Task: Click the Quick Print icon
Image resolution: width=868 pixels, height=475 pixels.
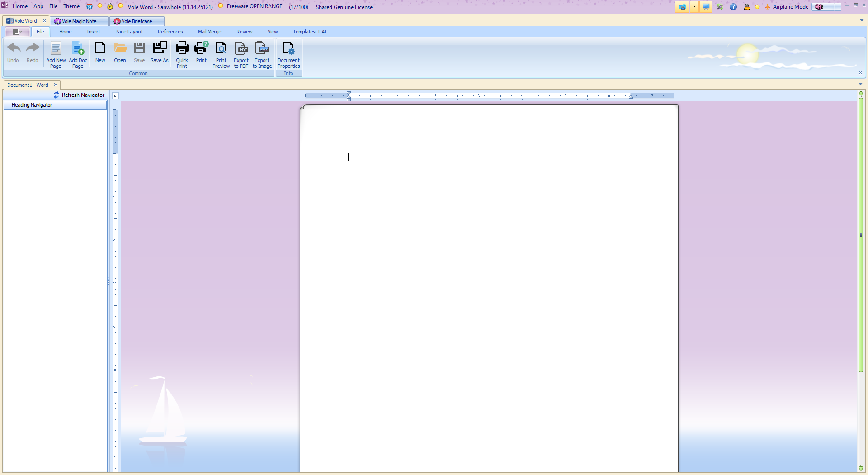Action: coord(182,48)
